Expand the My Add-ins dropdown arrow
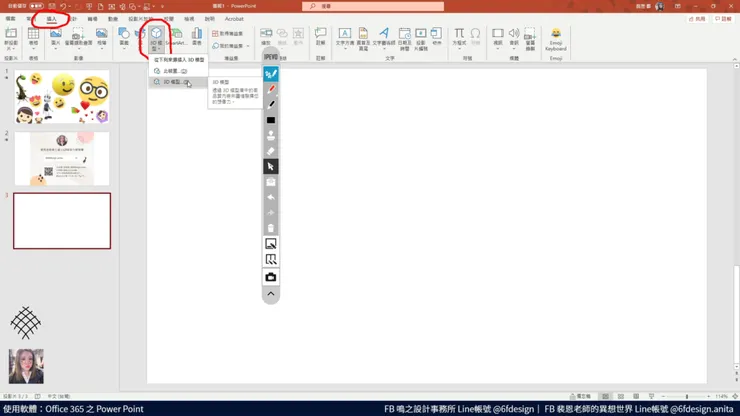This screenshot has height=416, width=740. coord(248,46)
